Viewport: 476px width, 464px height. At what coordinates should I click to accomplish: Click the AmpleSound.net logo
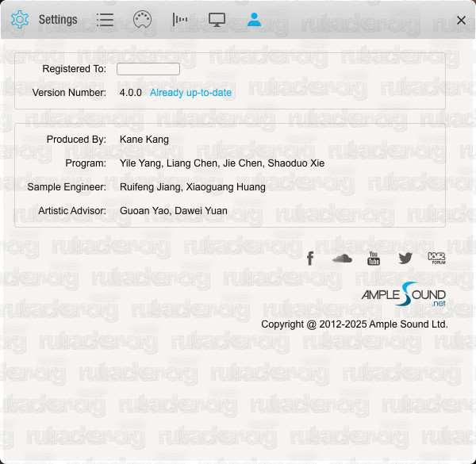click(x=404, y=294)
